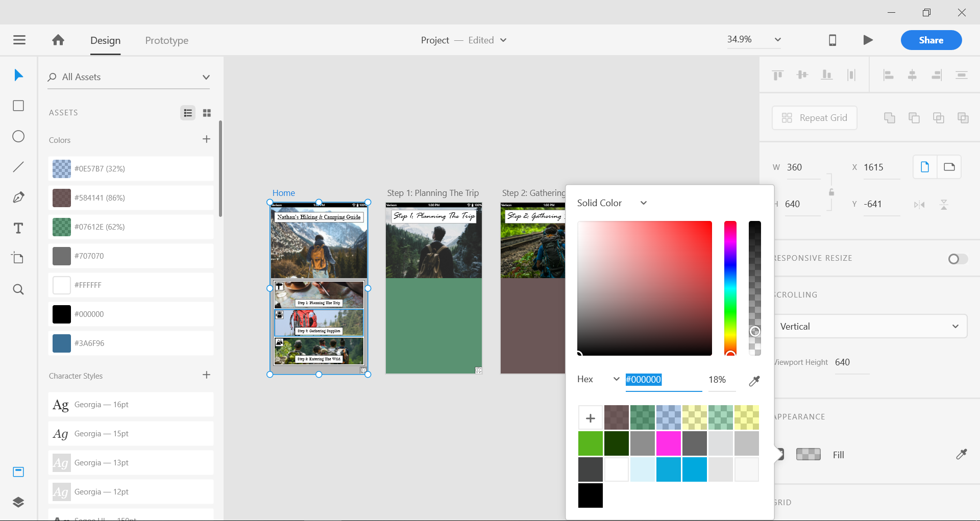This screenshot has width=980, height=521.
Task: Open the zoom level dropdown
Action: click(x=778, y=40)
